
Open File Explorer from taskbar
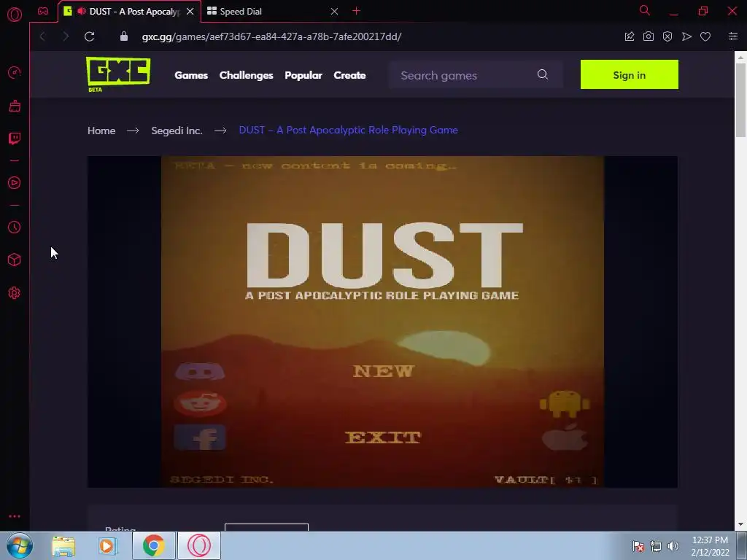[63, 545]
